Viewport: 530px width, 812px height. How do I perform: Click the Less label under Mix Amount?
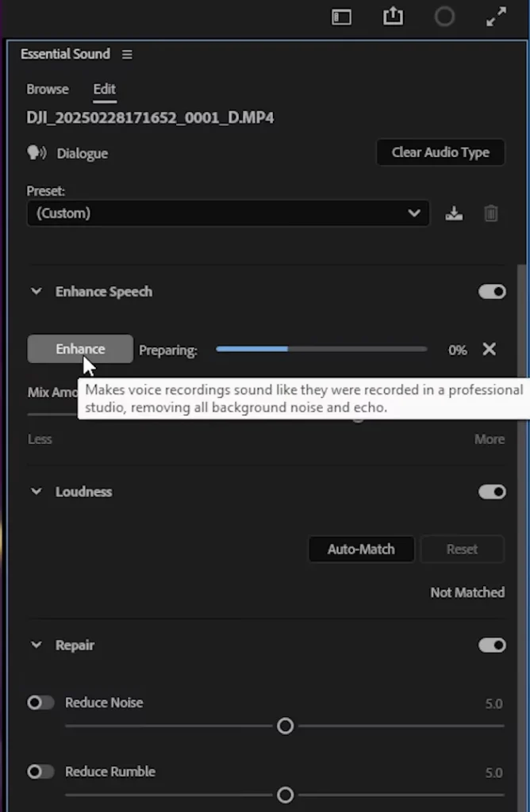point(40,439)
